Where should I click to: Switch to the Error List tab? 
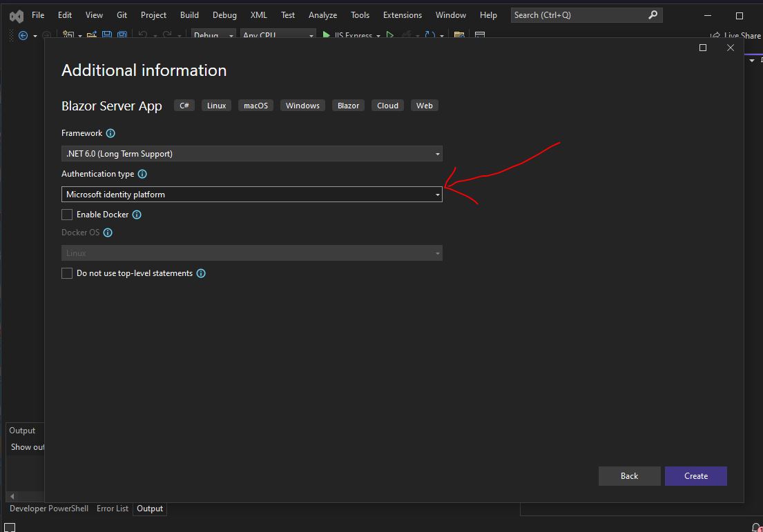pos(113,509)
